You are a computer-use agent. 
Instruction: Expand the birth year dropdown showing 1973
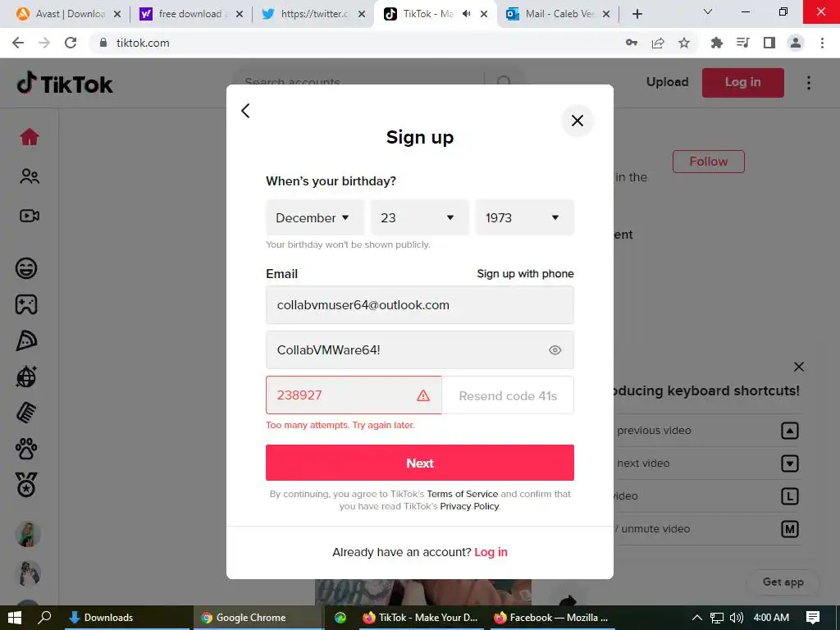(524, 217)
